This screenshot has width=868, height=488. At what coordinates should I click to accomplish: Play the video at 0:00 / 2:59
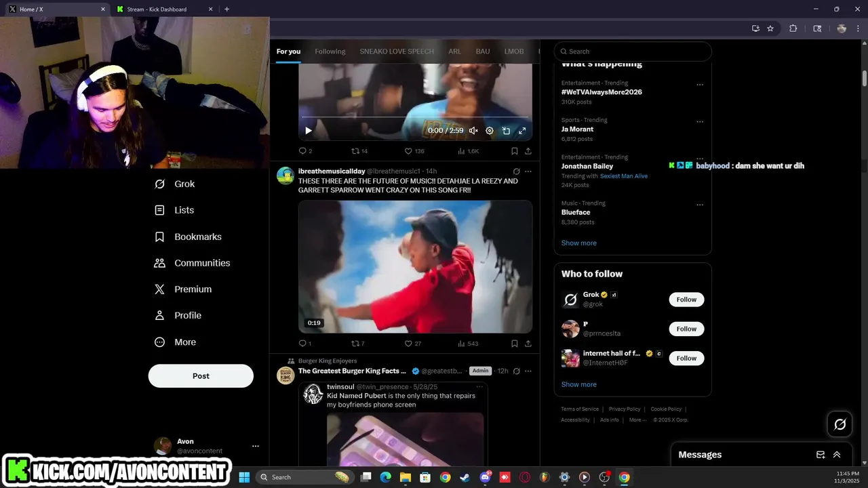click(x=309, y=131)
